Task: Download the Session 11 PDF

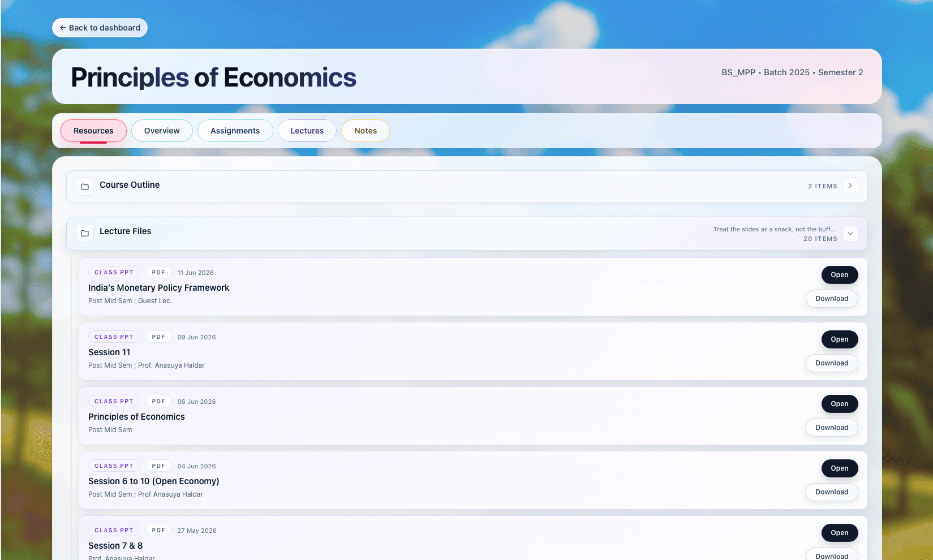Action: coord(832,363)
